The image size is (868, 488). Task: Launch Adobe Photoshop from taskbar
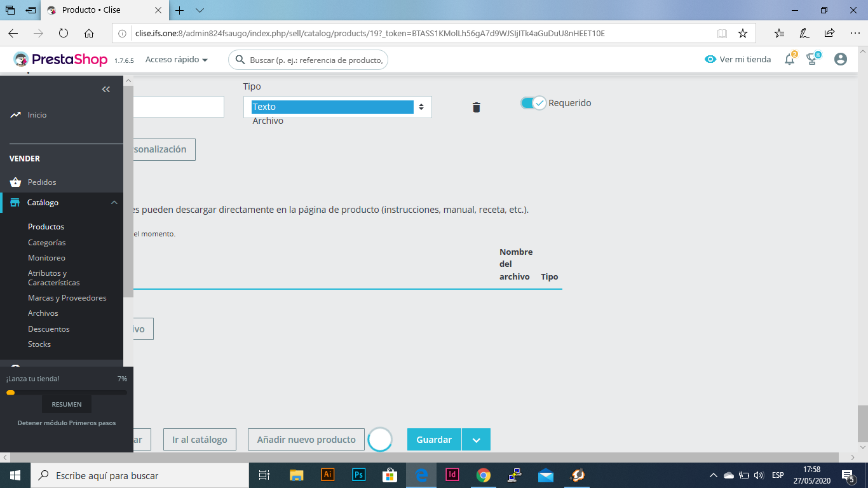point(359,475)
